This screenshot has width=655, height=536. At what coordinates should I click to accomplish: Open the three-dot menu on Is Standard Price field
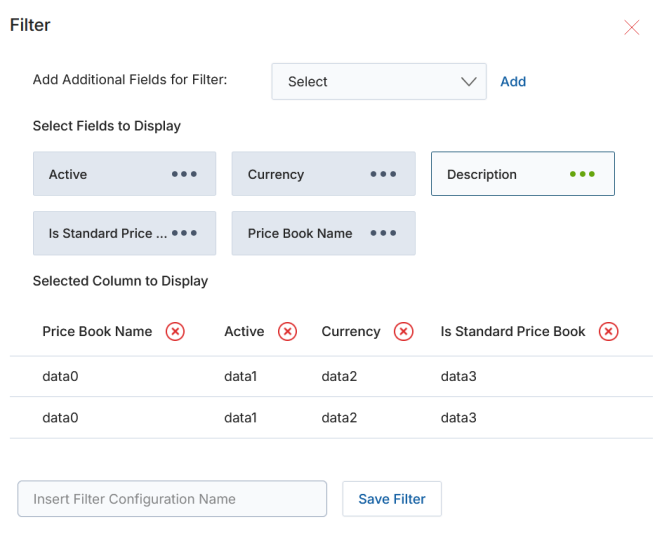(184, 233)
